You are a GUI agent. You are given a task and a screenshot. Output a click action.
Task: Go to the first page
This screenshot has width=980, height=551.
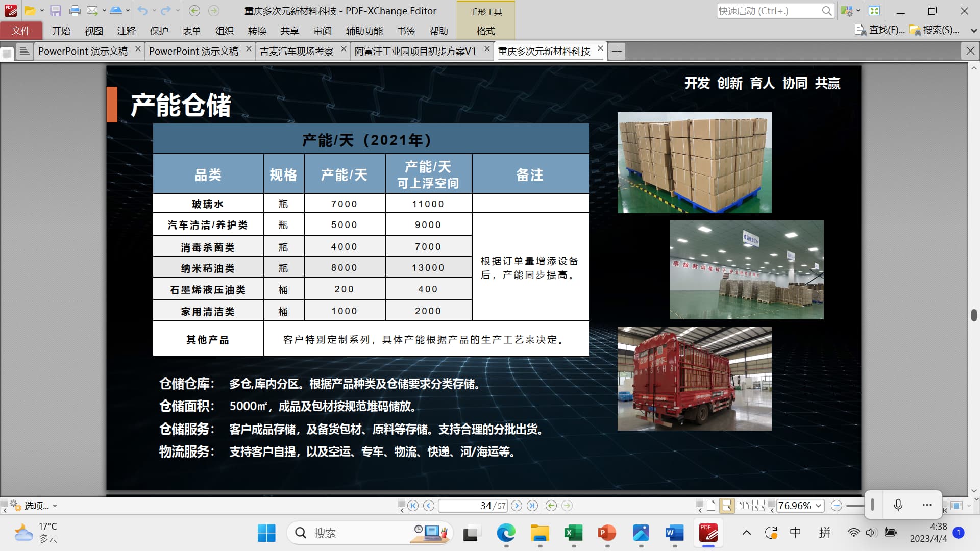[413, 506]
